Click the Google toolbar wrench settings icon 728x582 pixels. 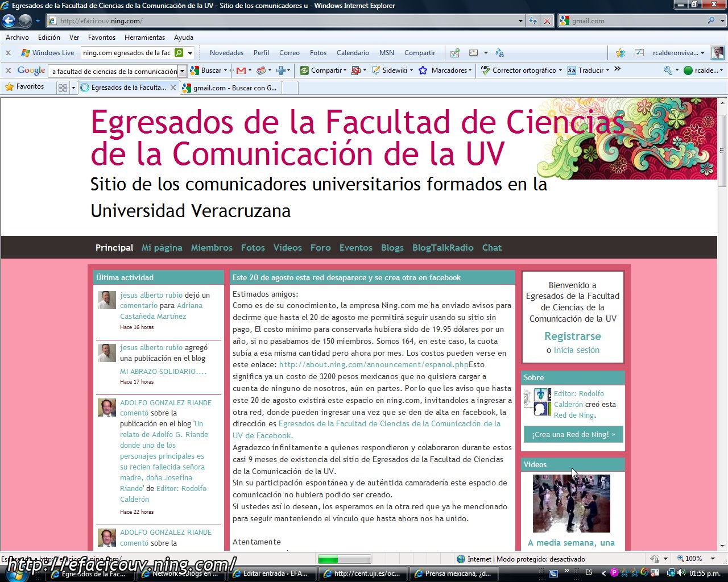coord(668,70)
